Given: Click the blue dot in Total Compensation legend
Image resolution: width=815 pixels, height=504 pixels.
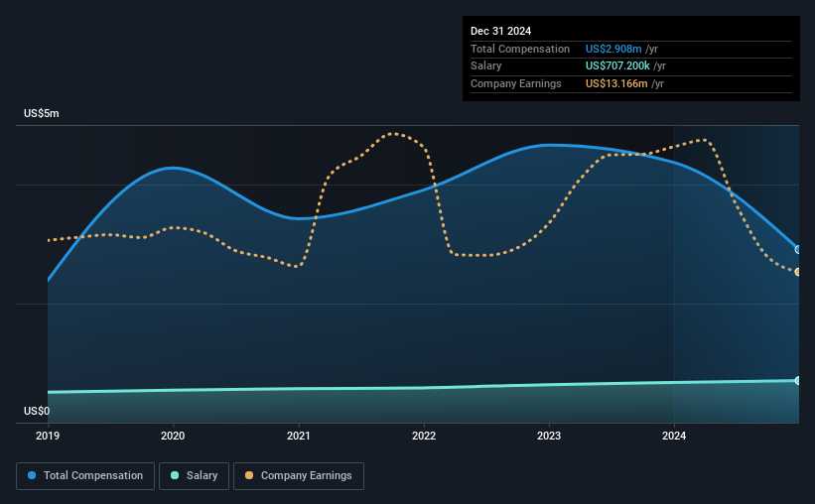Looking at the screenshot, I should (32, 475).
